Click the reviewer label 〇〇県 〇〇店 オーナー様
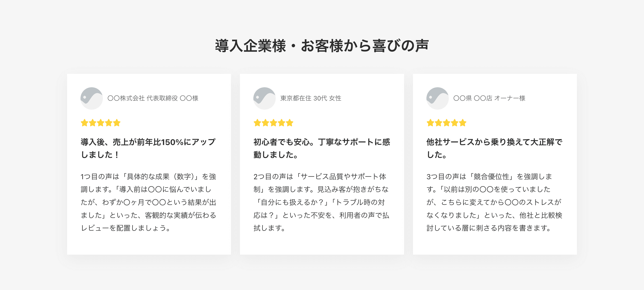Viewport: 644px width, 290px height. click(489, 98)
